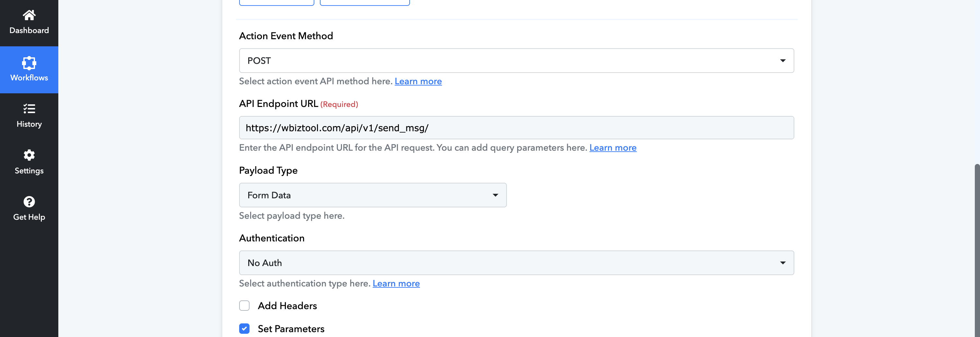Click the page vertical scrollbar
The height and width of the screenshot is (337, 980).
coord(976,247)
